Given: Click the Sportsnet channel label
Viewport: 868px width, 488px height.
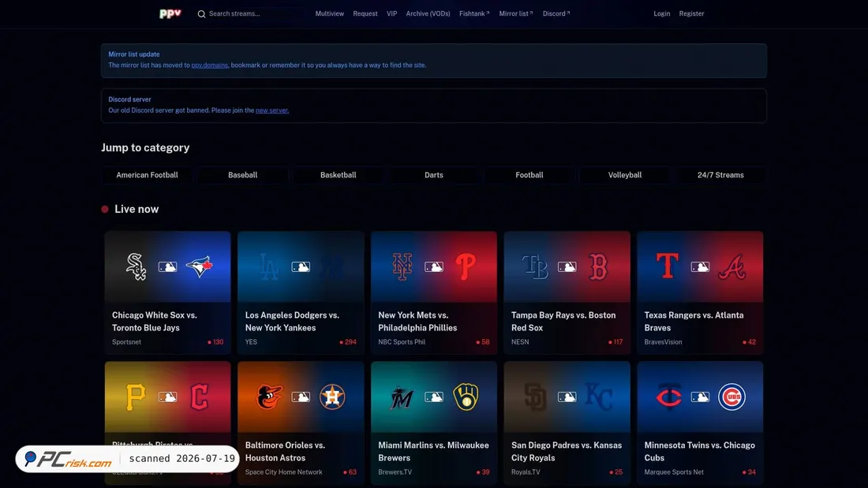Looking at the screenshot, I should click(x=126, y=342).
